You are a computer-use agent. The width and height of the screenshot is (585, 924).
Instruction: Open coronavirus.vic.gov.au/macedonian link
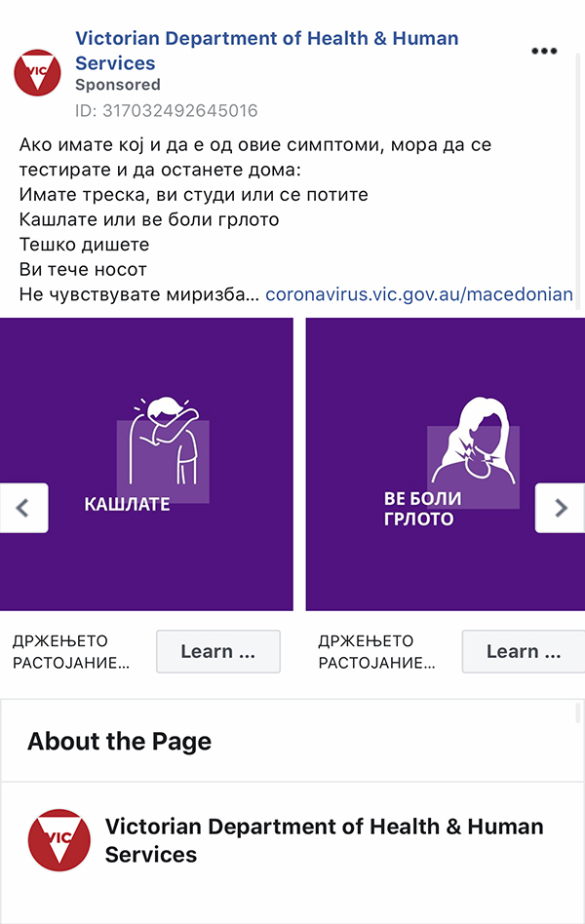point(419,294)
